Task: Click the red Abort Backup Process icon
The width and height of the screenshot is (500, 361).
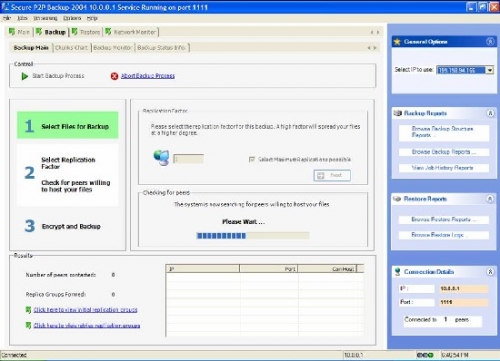Action: (114, 76)
